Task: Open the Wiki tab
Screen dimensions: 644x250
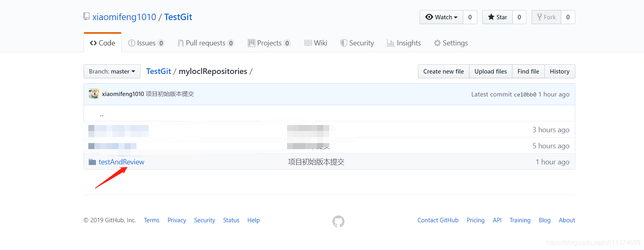Action: click(316, 43)
